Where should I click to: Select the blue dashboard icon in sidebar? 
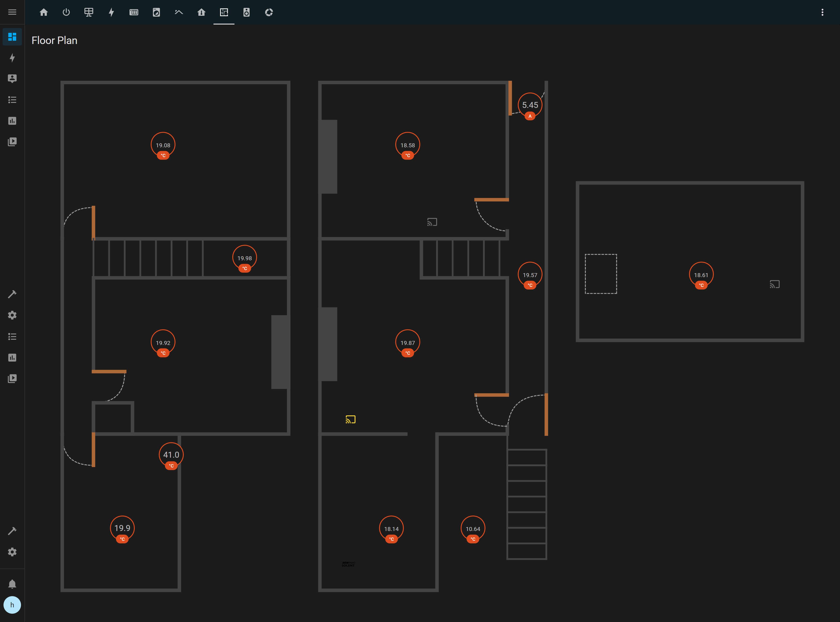pyautogui.click(x=12, y=37)
